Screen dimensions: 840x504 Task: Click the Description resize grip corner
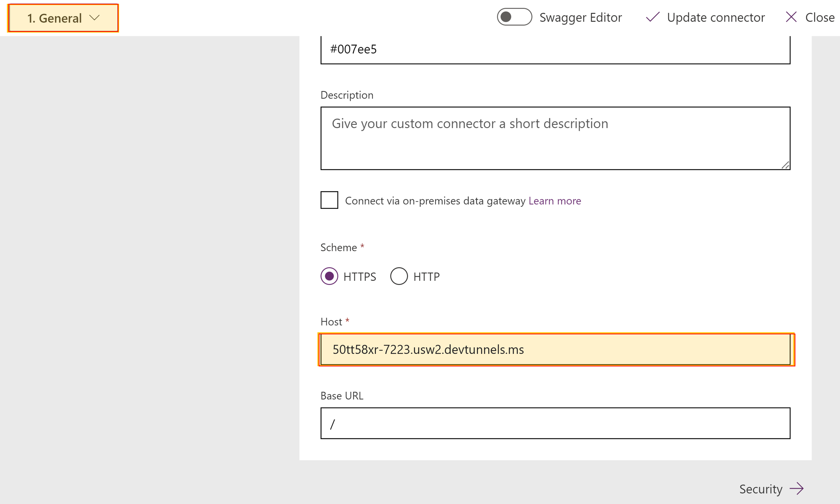[x=785, y=165]
